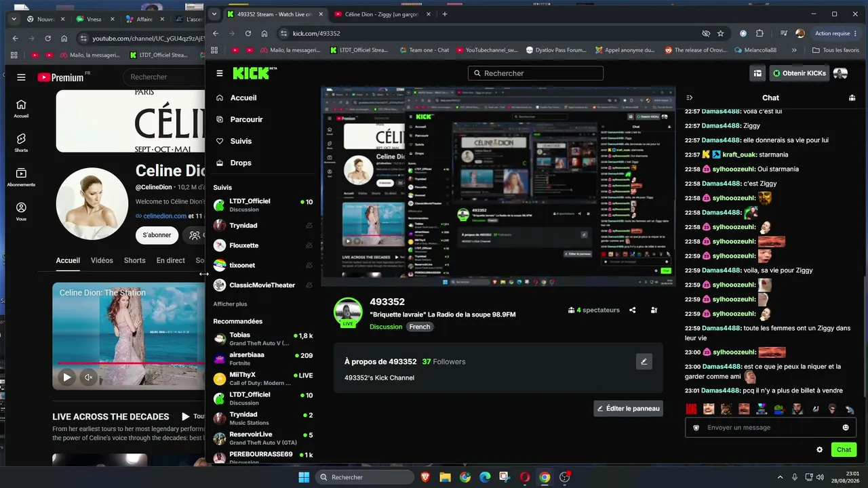Open the ReservoirLive recommended channel

pyautogui.click(x=263, y=438)
